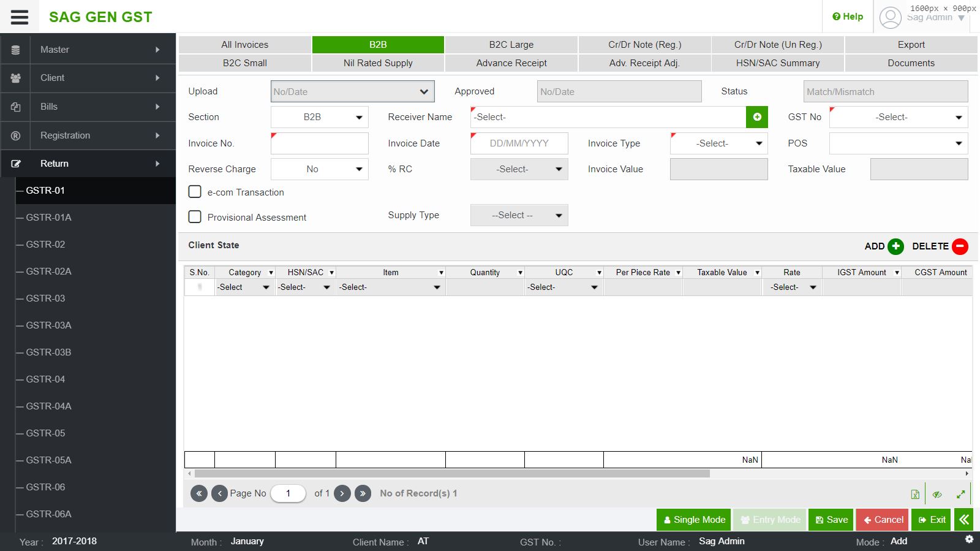Open the Invoice Type dropdown

(719, 143)
